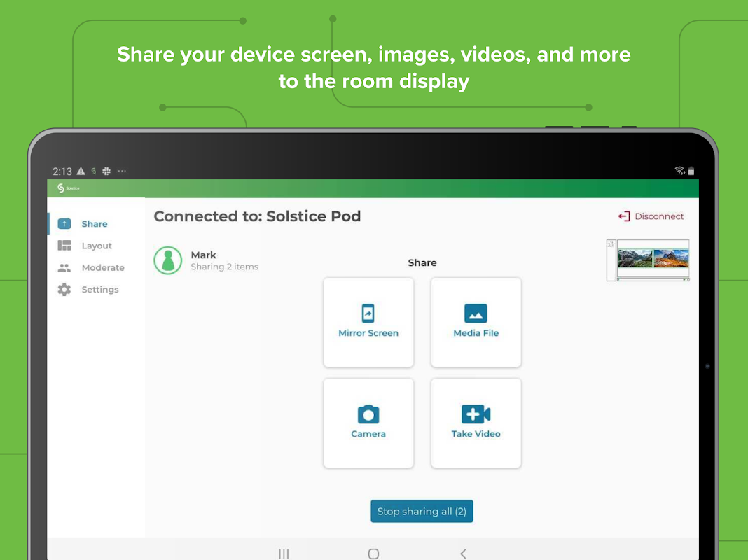
Task: Click Mark's green user avatar
Action: coord(168,260)
